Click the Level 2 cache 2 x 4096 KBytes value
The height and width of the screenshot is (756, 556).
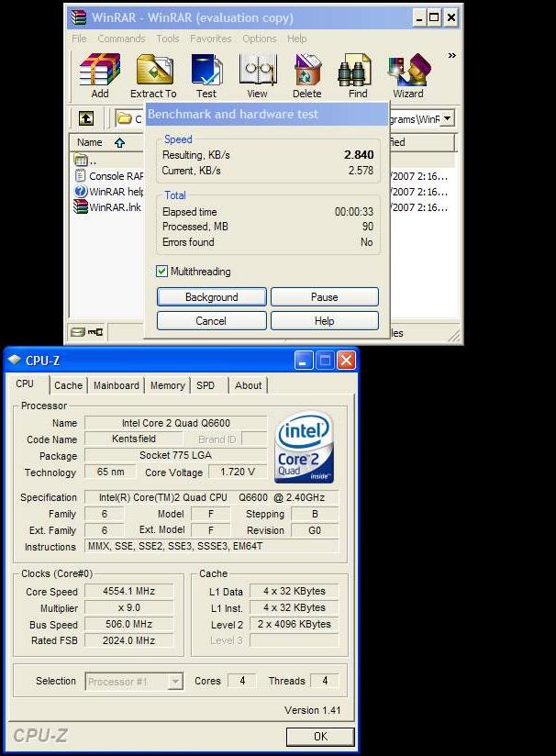click(x=295, y=624)
